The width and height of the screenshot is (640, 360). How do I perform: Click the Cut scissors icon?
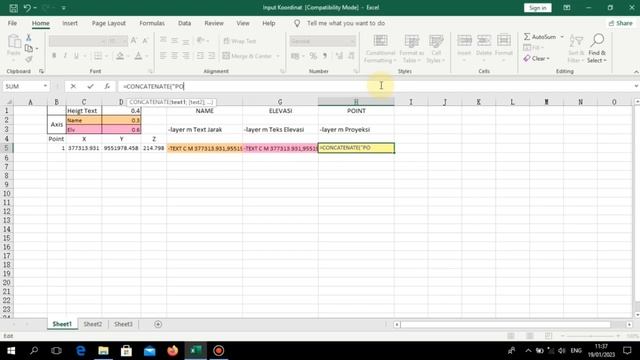(x=29, y=38)
